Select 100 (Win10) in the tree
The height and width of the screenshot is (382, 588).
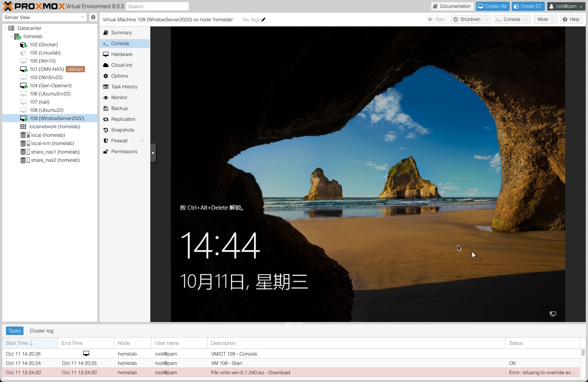50,61
